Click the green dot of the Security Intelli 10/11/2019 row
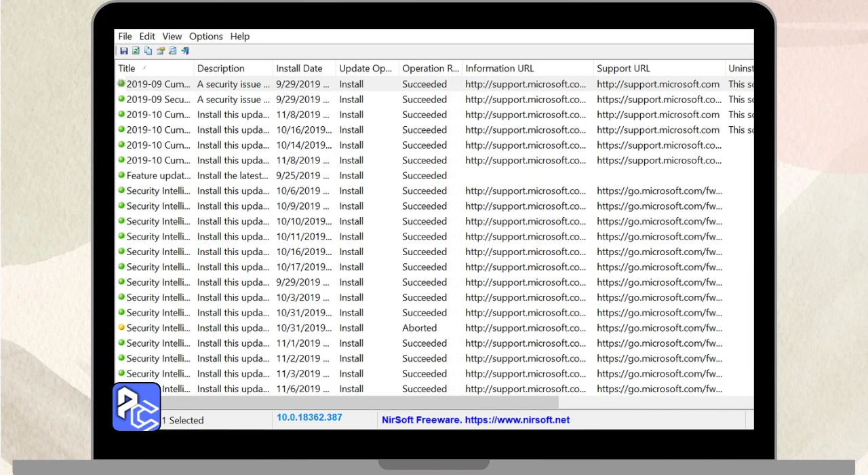This screenshot has width=868, height=475. (121, 235)
